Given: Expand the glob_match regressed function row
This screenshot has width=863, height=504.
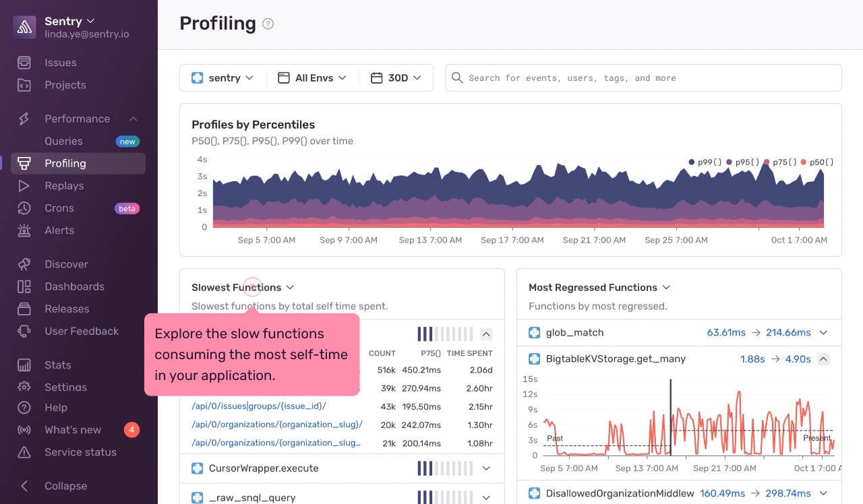Looking at the screenshot, I should coord(823,333).
